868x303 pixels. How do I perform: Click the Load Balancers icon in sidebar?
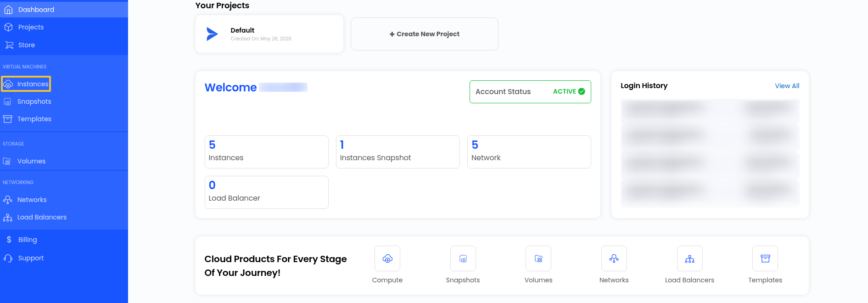[7, 217]
